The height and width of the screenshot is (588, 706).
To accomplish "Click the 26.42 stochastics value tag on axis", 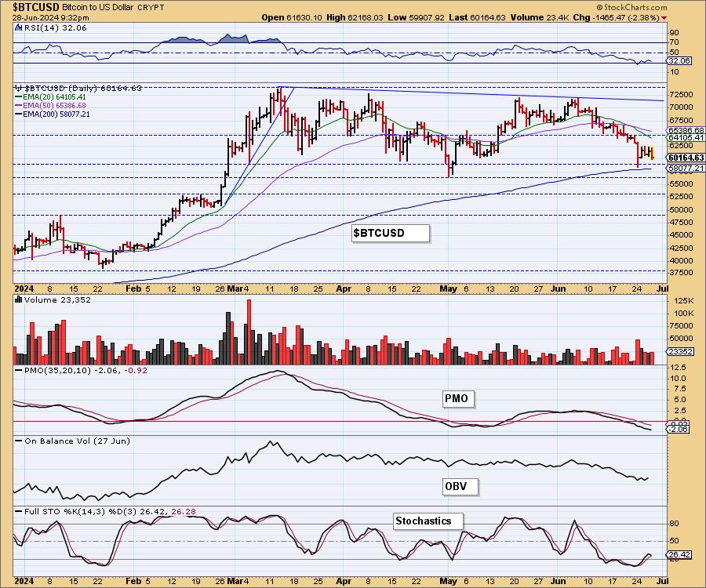I will tap(679, 555).
